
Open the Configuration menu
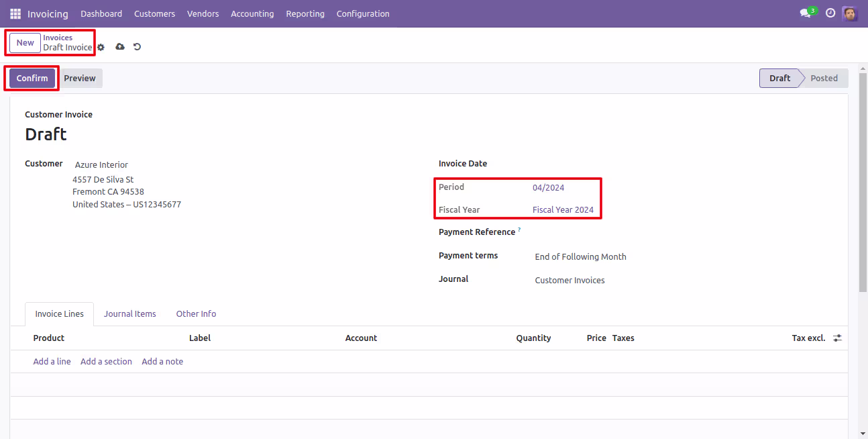(363, 13)
